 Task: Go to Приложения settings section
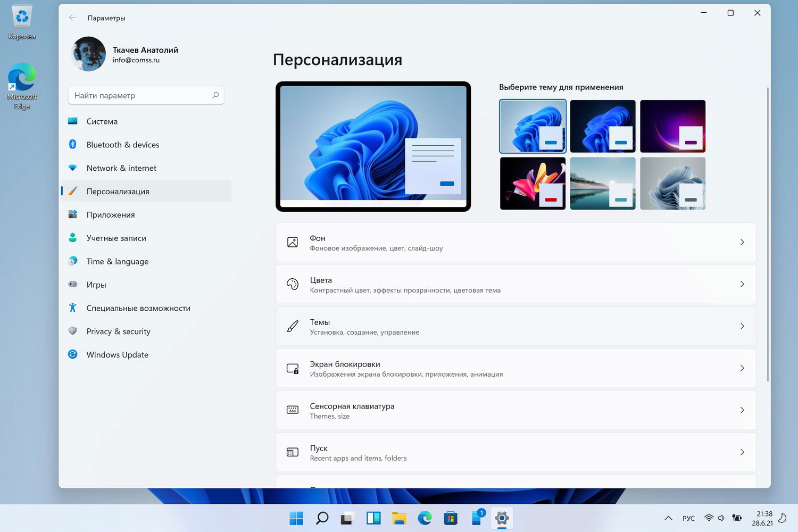click(146, 214)
